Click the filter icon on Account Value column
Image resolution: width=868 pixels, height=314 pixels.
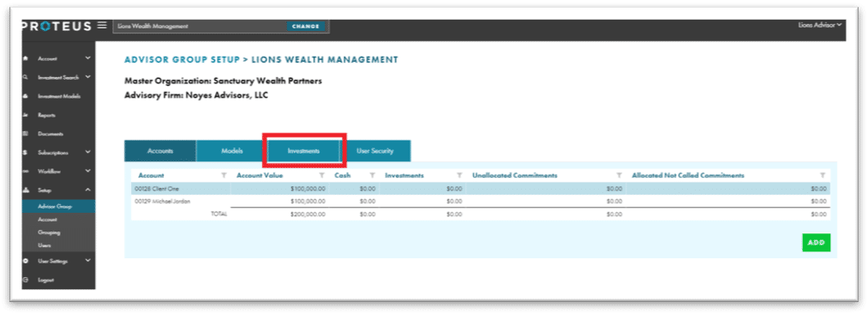tap(321, 176)
